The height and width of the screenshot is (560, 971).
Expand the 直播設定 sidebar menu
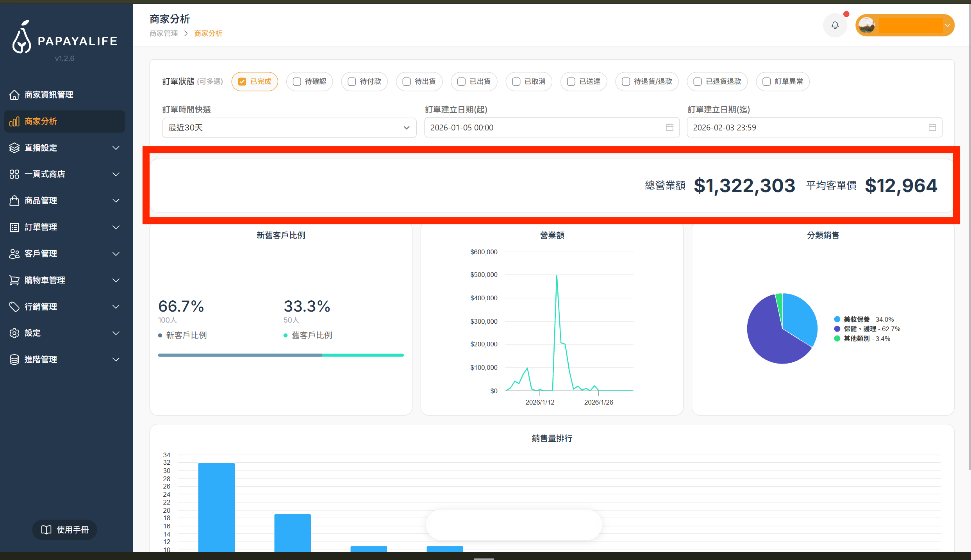point(64,148)
